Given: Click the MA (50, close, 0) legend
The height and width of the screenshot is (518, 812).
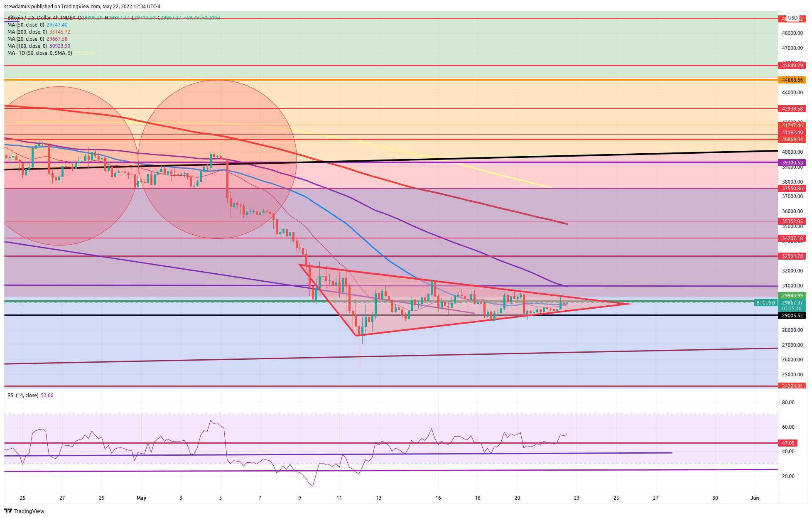Looking at the screenshot, I should point(26,25).
